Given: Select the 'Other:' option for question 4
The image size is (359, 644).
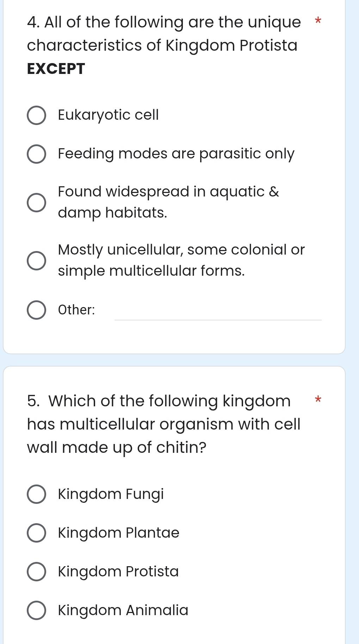Looking at the screenshot, I should (x=36, y=310).
